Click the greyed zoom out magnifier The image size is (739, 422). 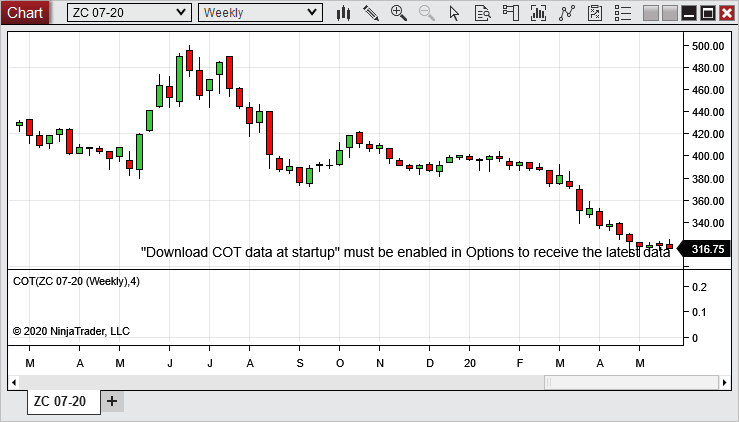(427, 13)
